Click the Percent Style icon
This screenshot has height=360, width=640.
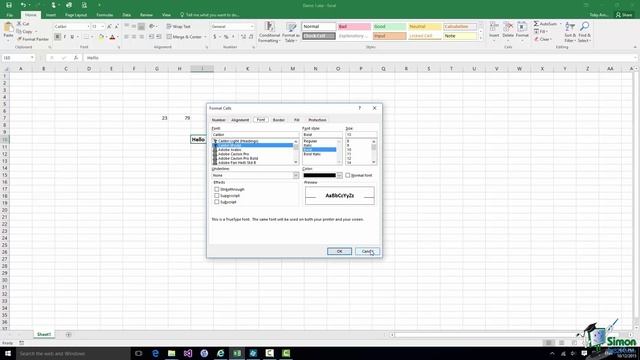(226, 37)
